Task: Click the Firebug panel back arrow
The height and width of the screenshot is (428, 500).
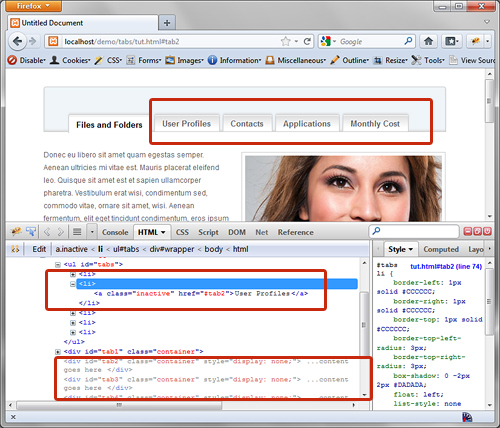Action: 47,232
